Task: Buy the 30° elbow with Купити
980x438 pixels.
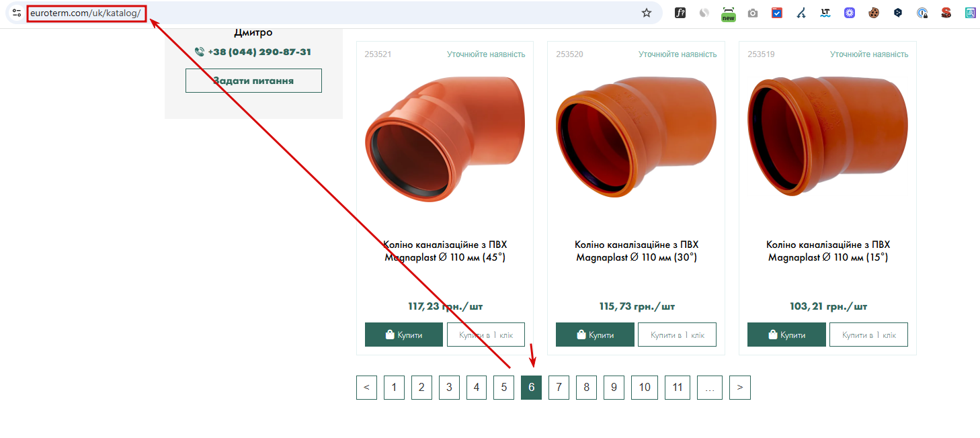Action: coord(595,335)
